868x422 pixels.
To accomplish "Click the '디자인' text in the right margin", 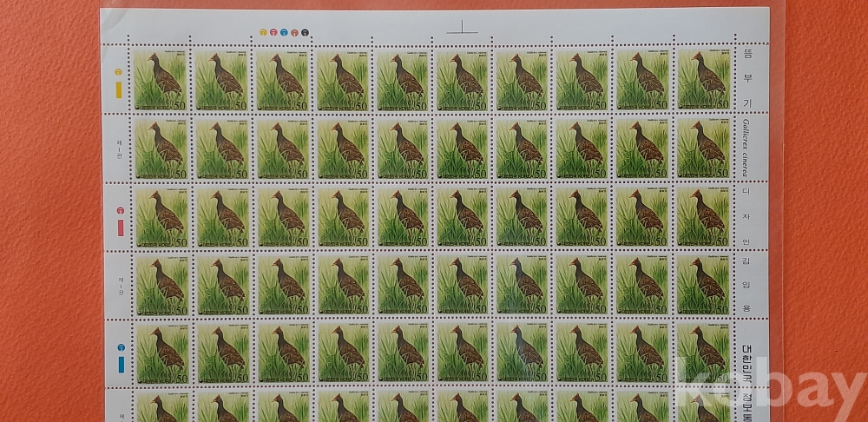I will tap(746, 215).
